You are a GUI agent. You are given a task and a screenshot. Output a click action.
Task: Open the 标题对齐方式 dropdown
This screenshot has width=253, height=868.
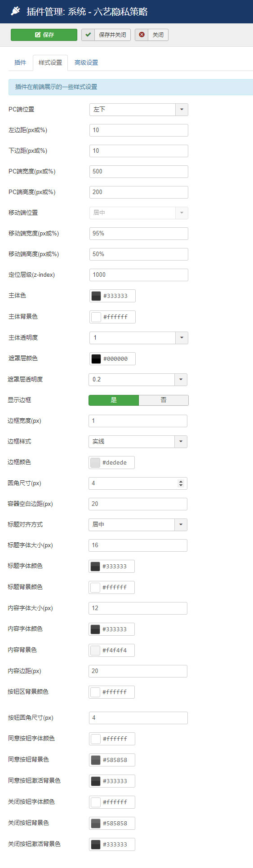click(x=138, y=524)
